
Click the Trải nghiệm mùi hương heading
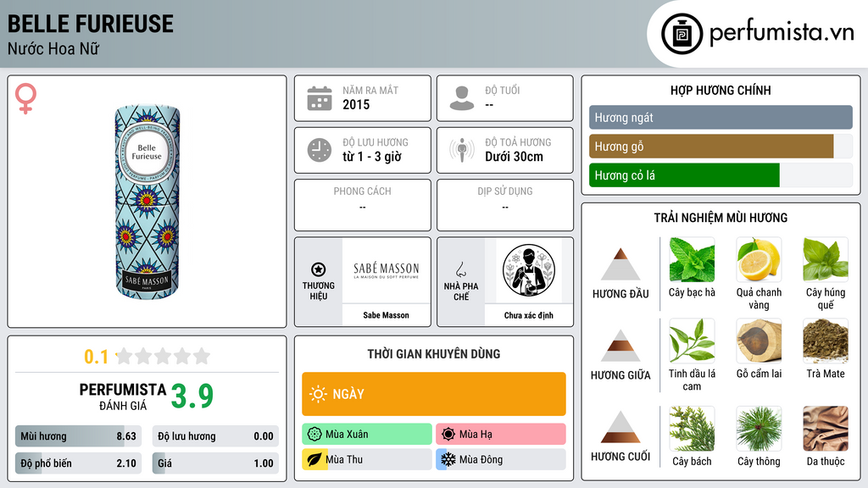click(x=721, y=218)
